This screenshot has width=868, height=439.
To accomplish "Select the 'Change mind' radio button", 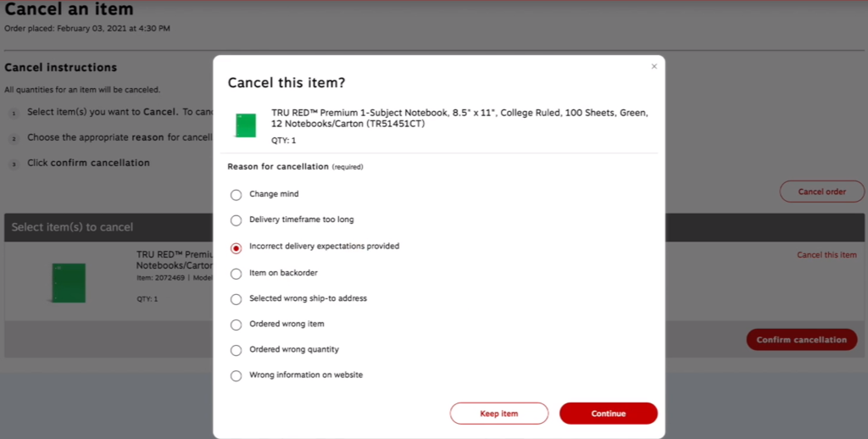I will pos(236,195).
